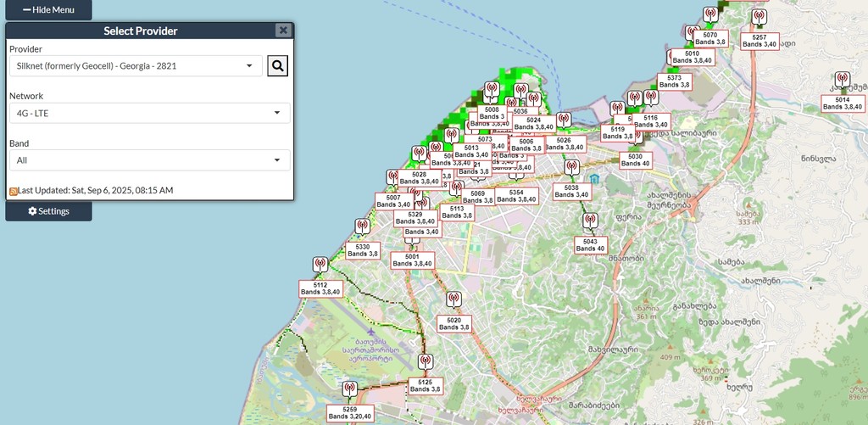Close the Select Provider panel
Image resolution: width=868 pixels, height=425 pixels.
tap(283, 31)
